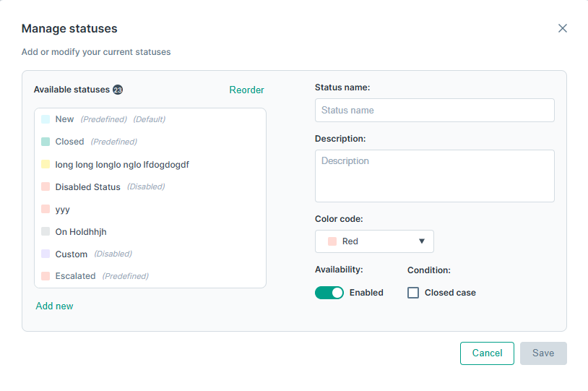The image size is (588, 391).
Task: Close the Manage statuses dialog
Action: coord(562,28)
